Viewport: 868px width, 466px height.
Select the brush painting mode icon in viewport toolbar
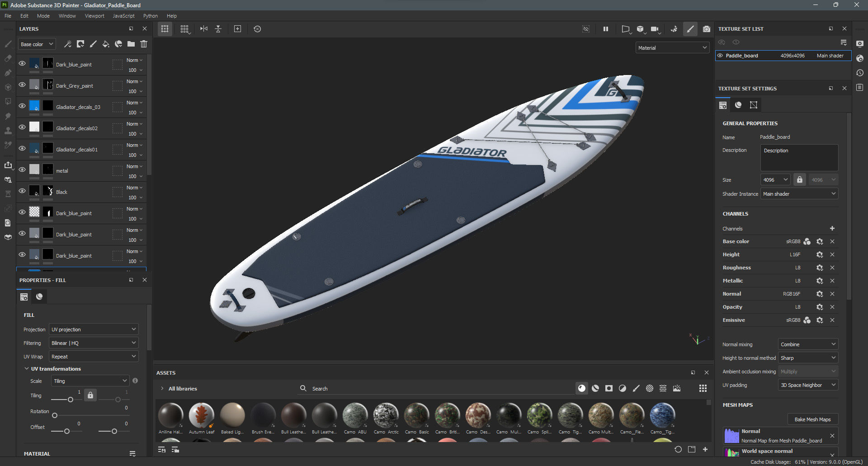pos(690,29)
